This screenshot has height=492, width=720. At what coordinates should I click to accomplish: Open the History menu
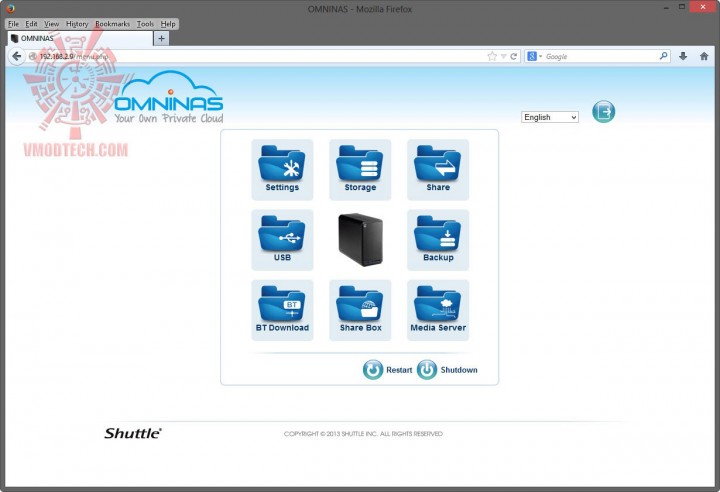click(x=77, y=24)
